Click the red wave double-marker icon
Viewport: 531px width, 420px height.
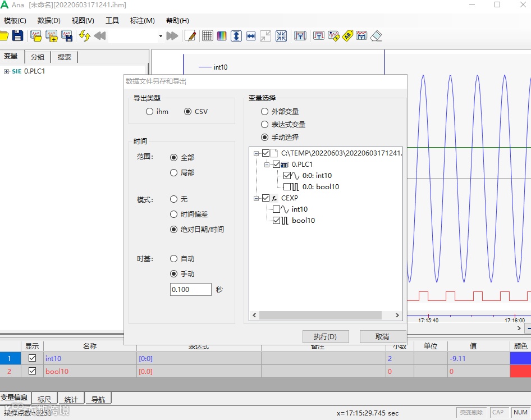coord(361,35)
